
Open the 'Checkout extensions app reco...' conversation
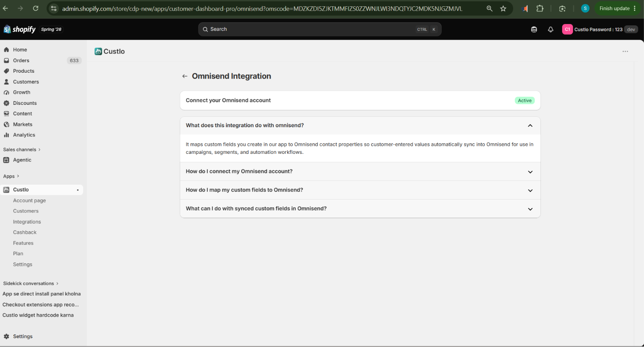coord(41,305)
